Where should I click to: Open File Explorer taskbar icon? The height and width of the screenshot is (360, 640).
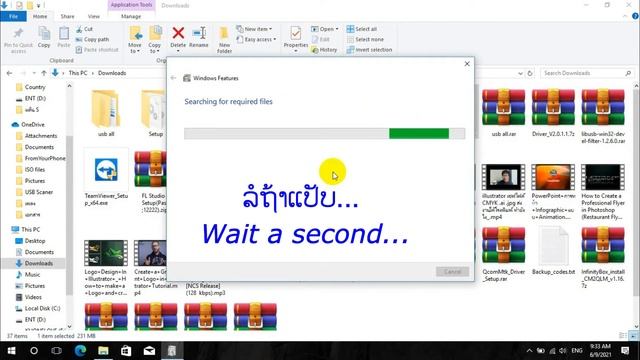[x=103, y=350]
